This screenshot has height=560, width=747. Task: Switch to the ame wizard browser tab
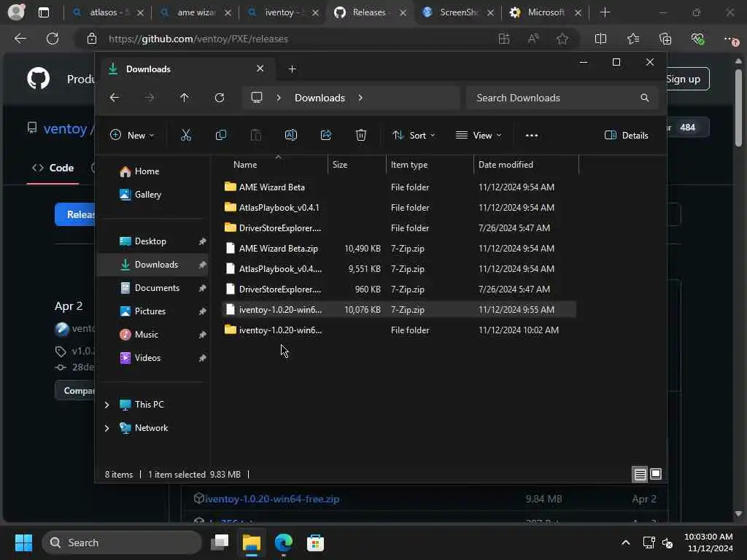coord(196,12)
